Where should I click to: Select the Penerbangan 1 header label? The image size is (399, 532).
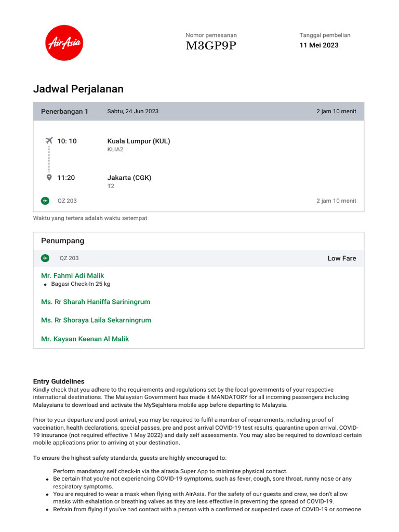(x=64, y=111)
